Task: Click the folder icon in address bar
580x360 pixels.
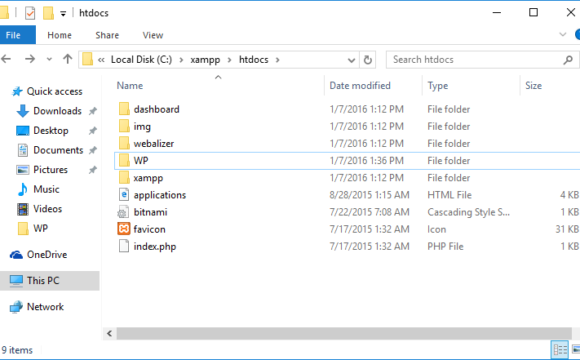Action: pos(87,59)
